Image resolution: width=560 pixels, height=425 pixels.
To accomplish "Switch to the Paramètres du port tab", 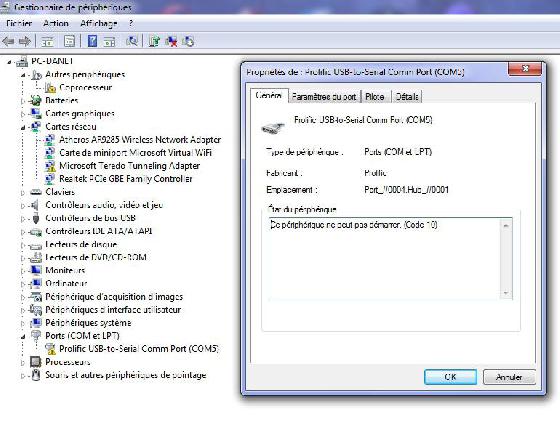I will click(x=324, y=96).
